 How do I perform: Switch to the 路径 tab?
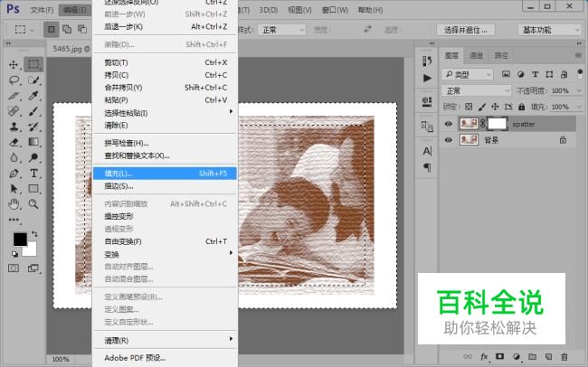click(501, 55)
